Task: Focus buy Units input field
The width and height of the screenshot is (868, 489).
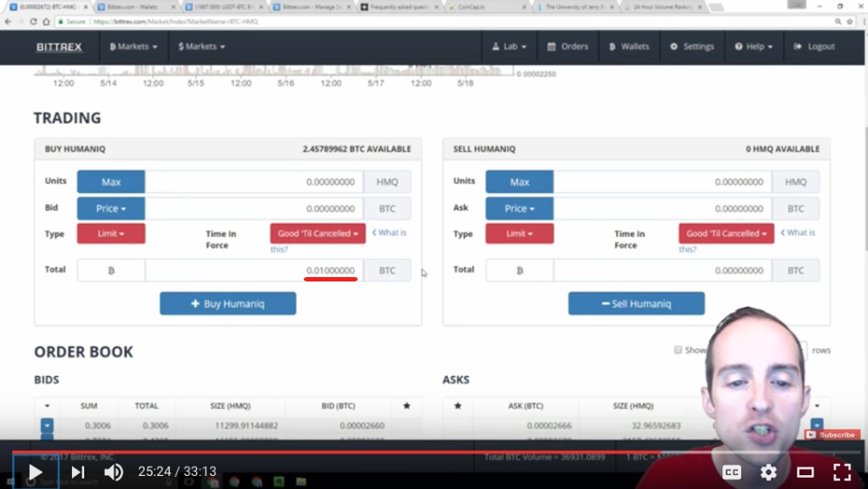Action: (253, 182)
